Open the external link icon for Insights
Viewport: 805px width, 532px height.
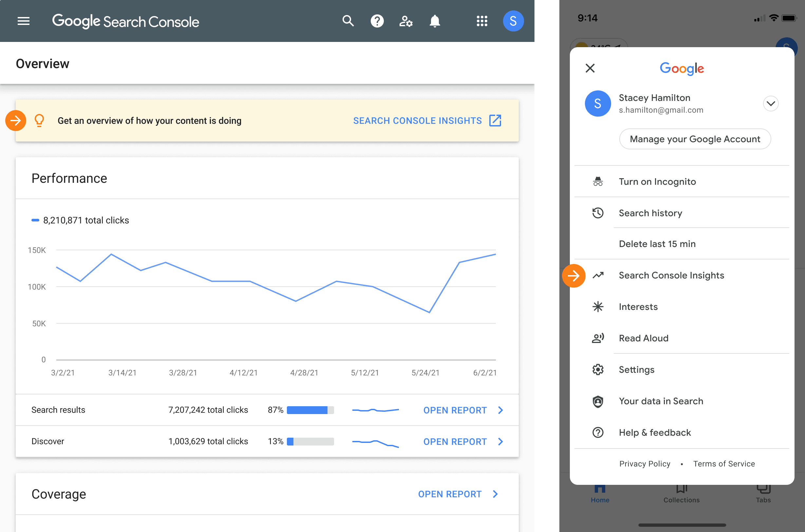(496, 121)
